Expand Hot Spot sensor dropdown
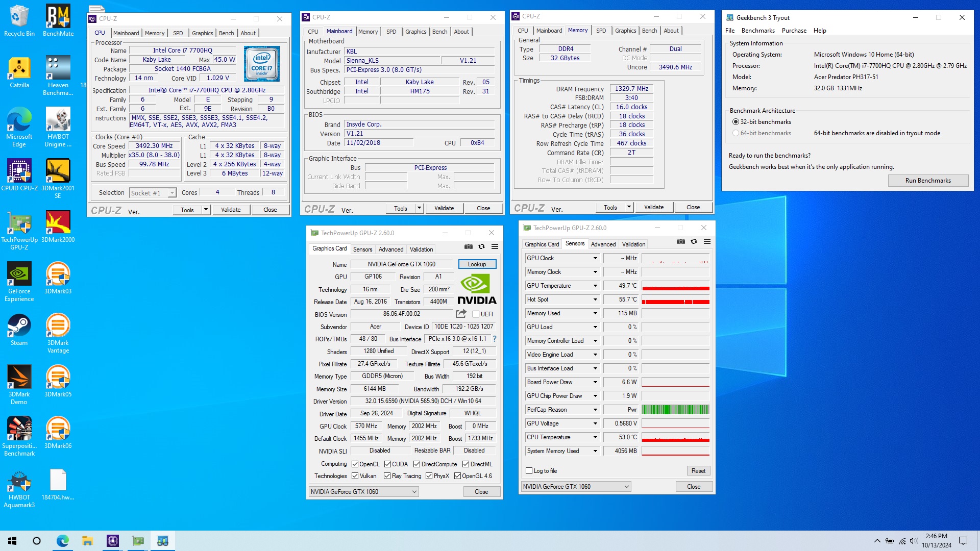This screenshot has height=551, width=980. [x=595, y=299]
